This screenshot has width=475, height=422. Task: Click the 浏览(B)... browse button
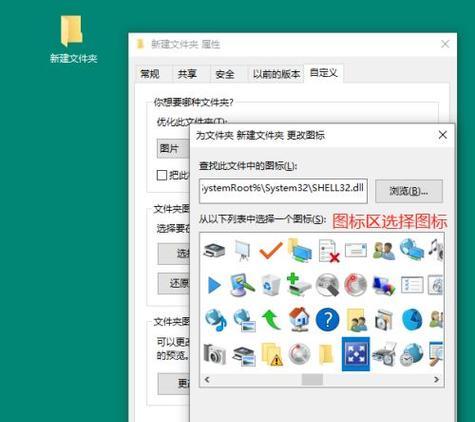[x=409, y=191]
